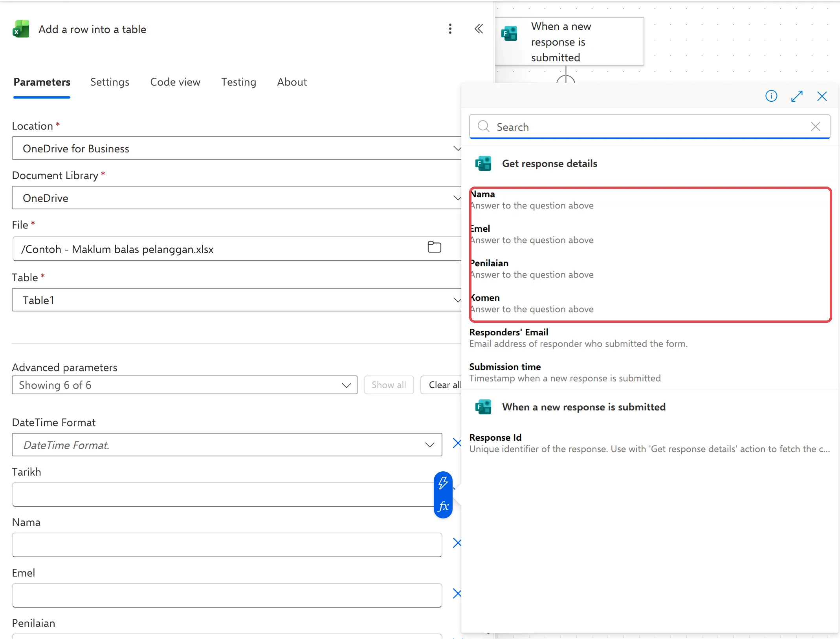The height and width of the screenshot is (639, 840).
Task: Open the Code view tab
Action: tap(175, 82)
